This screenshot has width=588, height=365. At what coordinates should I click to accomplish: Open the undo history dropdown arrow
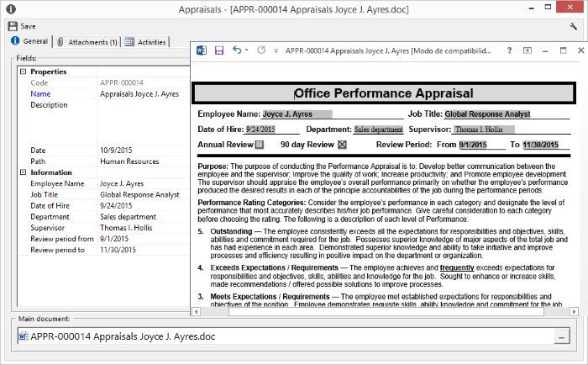(x=246, y=50)
